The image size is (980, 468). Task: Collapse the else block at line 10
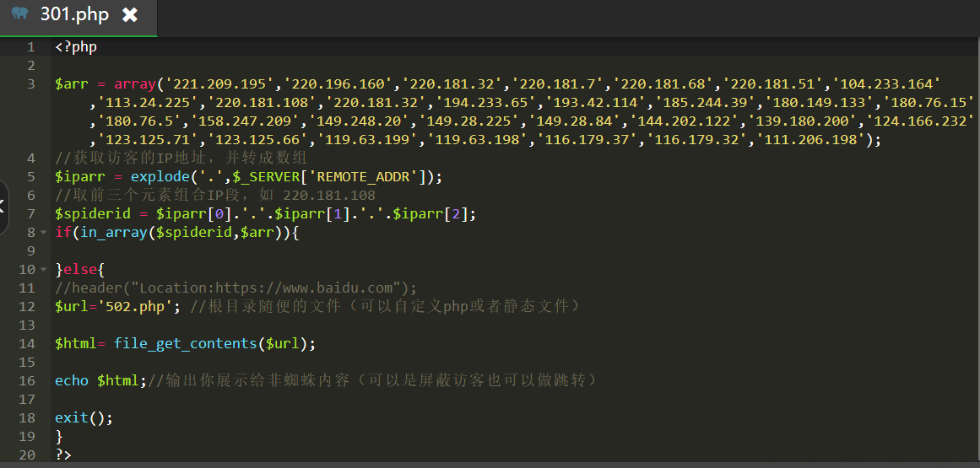pyautogui.click(x=43, y=270)
